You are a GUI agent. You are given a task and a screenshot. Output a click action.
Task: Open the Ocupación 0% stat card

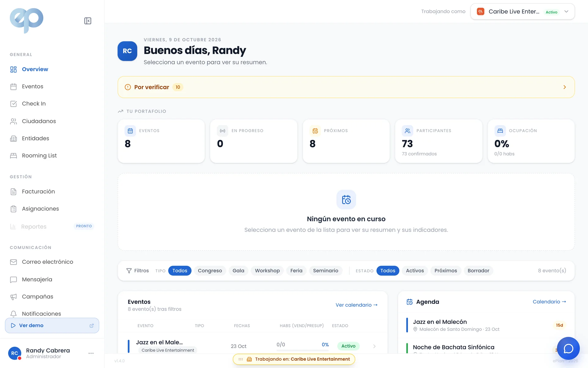(x=531, y=141)
